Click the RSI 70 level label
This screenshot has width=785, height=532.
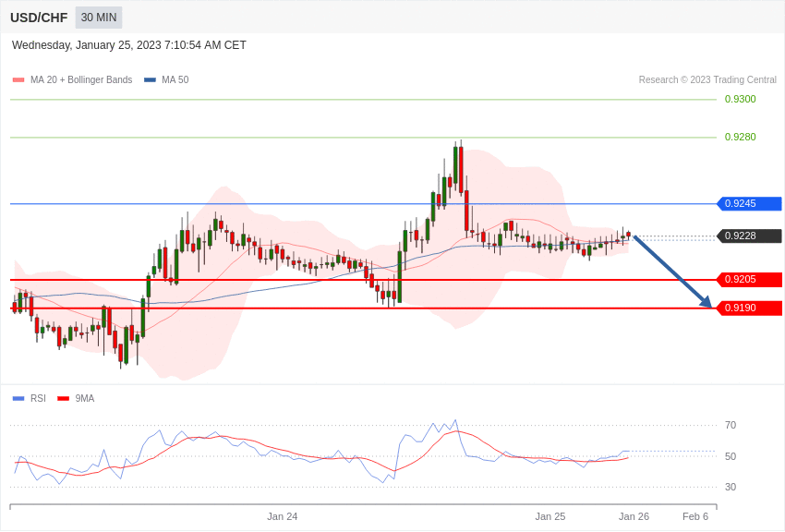pos(731,426)
